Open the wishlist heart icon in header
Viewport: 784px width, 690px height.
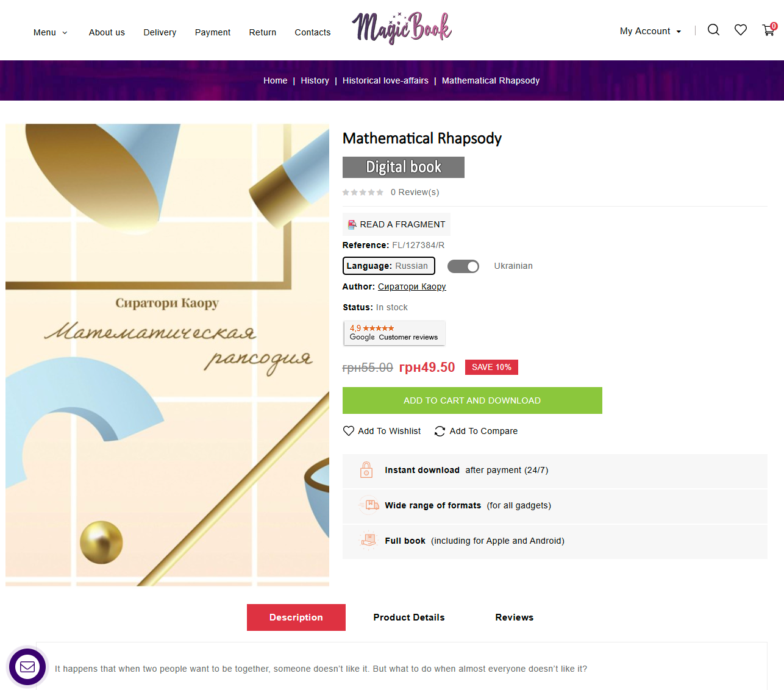pyautogui.click(x=741, y=30)
